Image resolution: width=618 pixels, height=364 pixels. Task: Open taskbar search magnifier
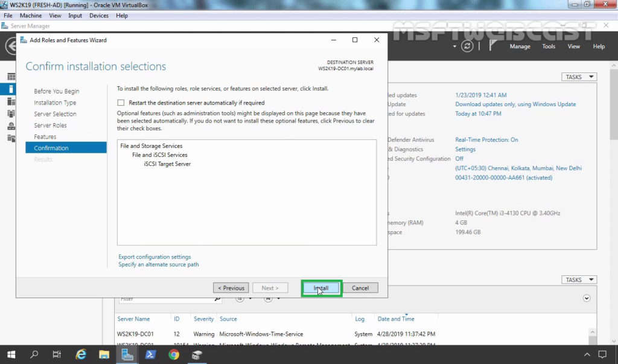tap(34, 354)
